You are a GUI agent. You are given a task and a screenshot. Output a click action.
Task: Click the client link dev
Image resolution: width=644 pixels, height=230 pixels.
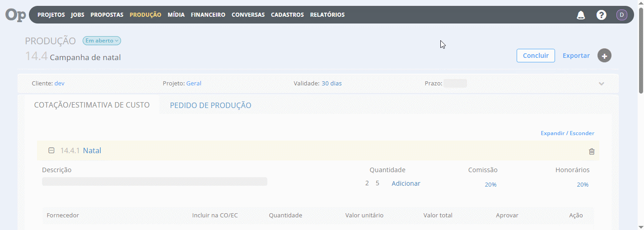click(x=59, y=84)
